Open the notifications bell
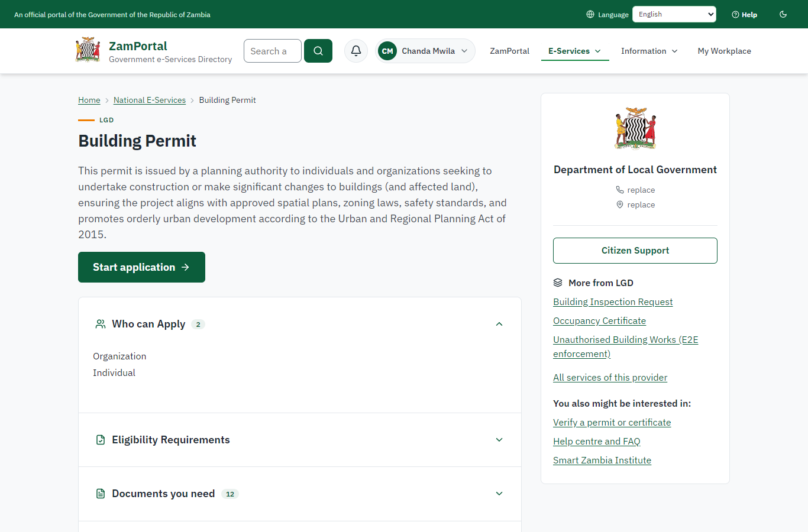Viewport: 808px width, 532px height. [x=356, y=51]
